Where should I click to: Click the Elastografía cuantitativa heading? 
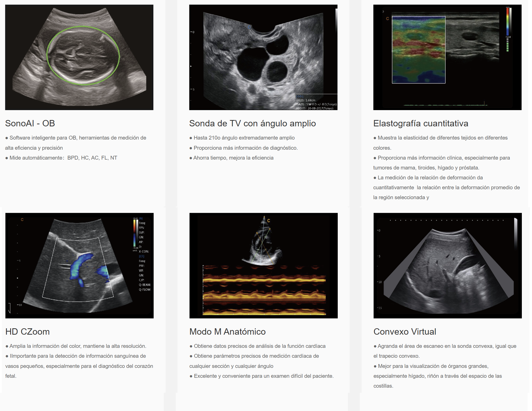click(421, 123)
